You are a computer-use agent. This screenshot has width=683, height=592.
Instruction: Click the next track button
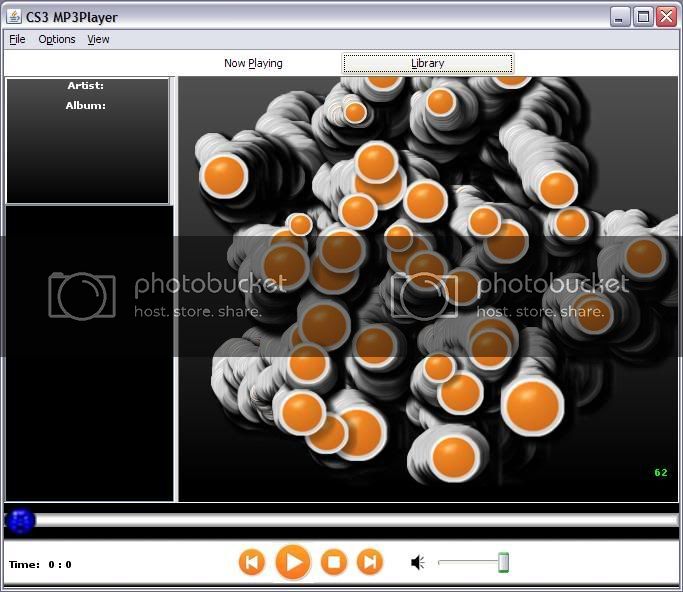[x=370, y=562]
